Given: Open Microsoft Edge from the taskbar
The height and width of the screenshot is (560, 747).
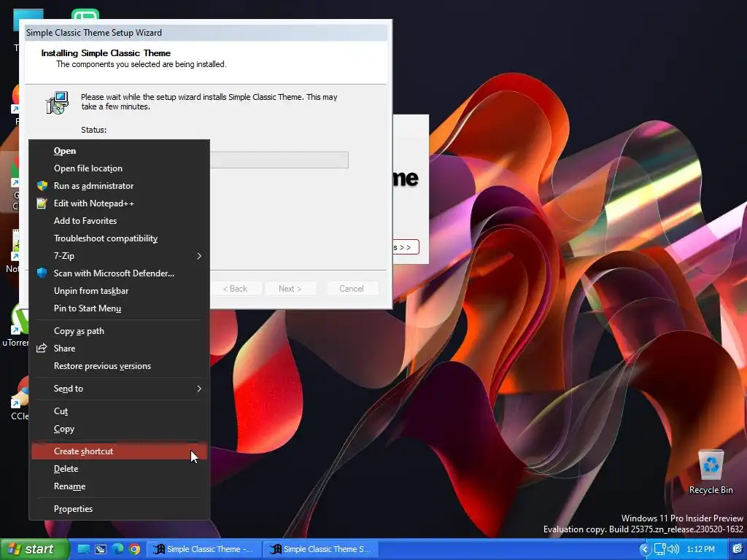Looking at the screenshot, I should click(x=117, y=549).
